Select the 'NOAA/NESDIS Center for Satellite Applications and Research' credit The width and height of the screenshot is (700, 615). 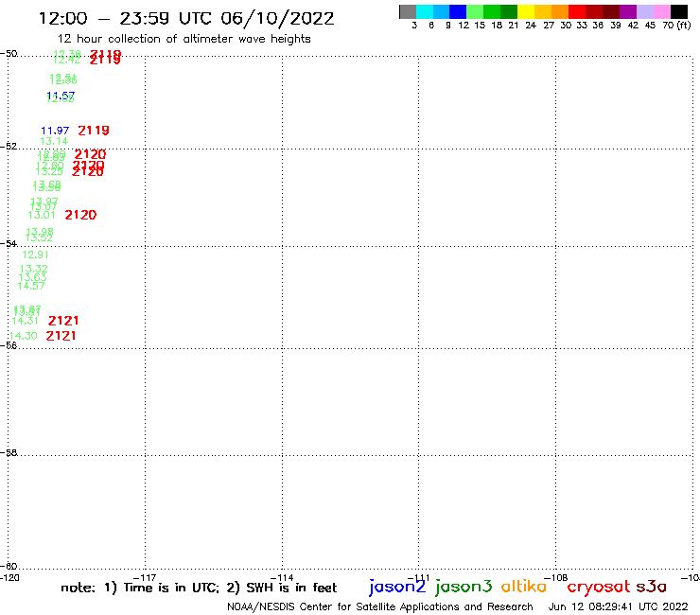(x=380, y=606)
